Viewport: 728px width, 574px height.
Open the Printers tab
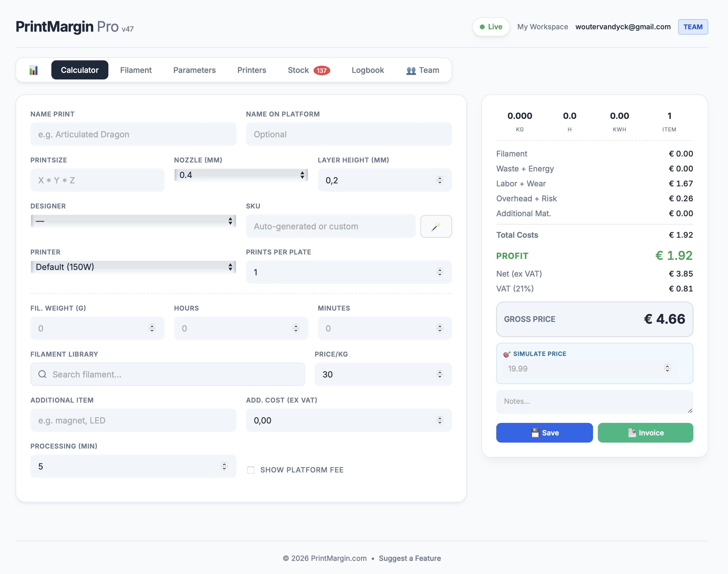252,70
